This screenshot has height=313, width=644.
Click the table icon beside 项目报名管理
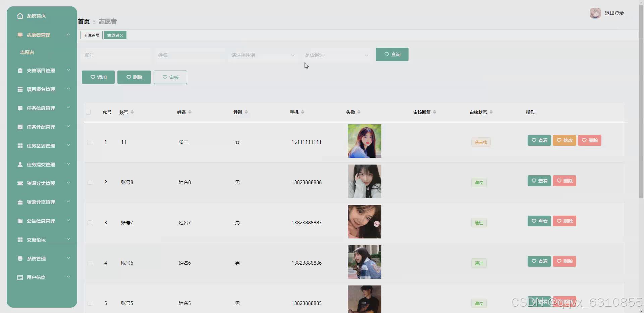pos(20,89)
